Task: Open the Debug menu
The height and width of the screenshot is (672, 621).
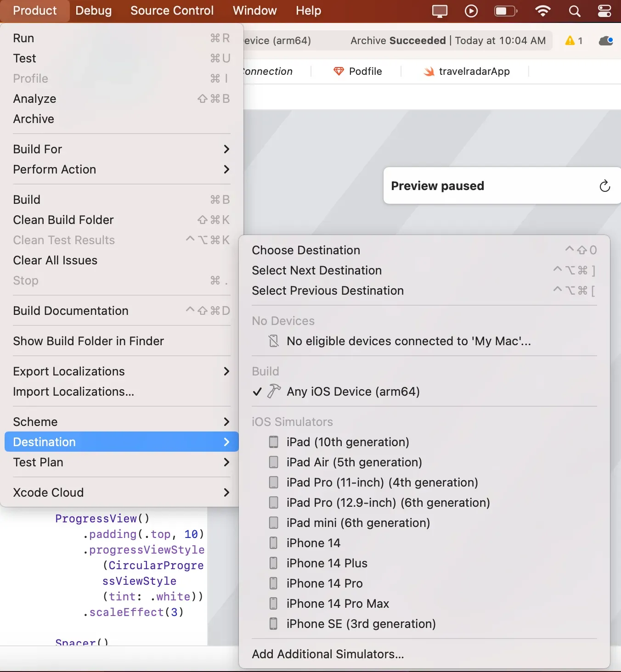Action: [x=93, y=11]
